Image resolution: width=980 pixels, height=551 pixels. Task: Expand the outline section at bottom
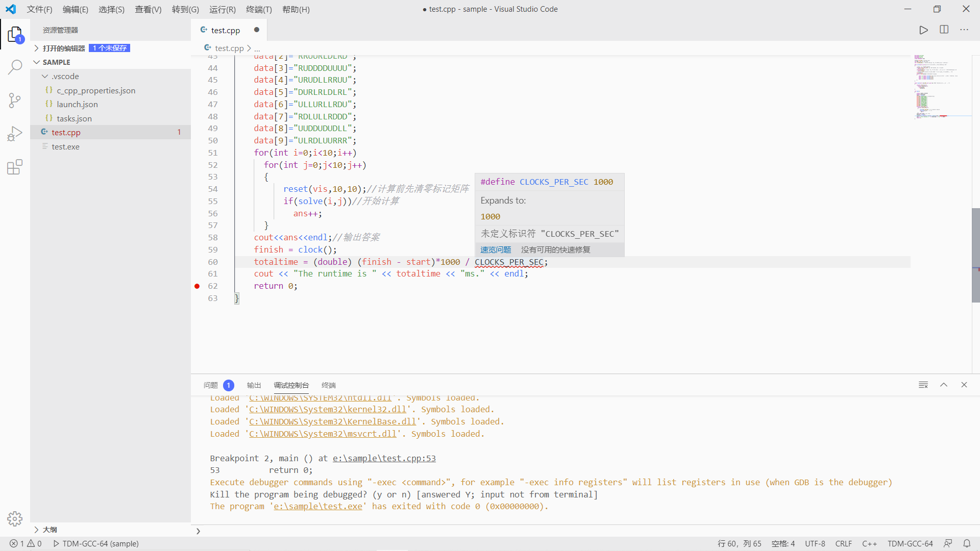coord(50,530)
